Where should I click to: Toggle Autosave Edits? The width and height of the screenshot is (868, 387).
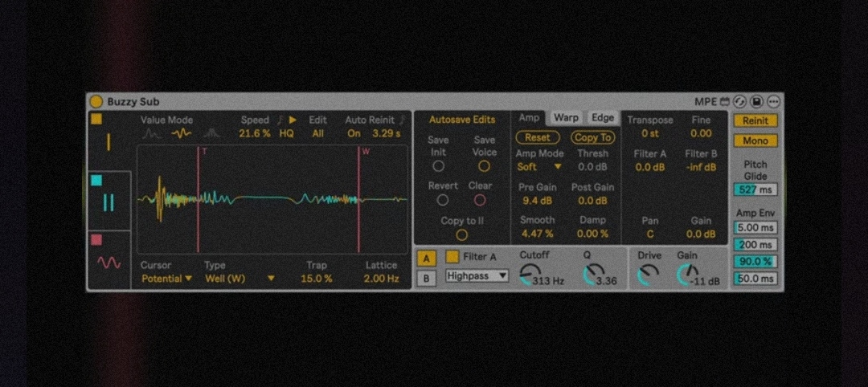point(462,120)
